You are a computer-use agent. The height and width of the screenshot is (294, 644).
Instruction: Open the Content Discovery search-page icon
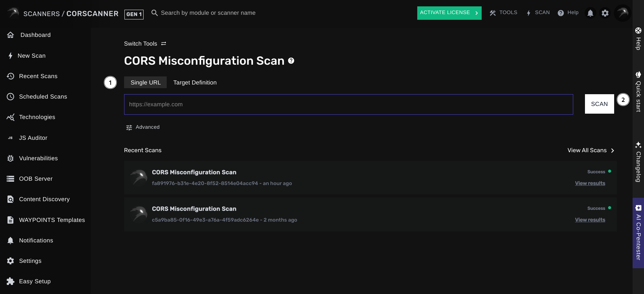tap(10, 199)
